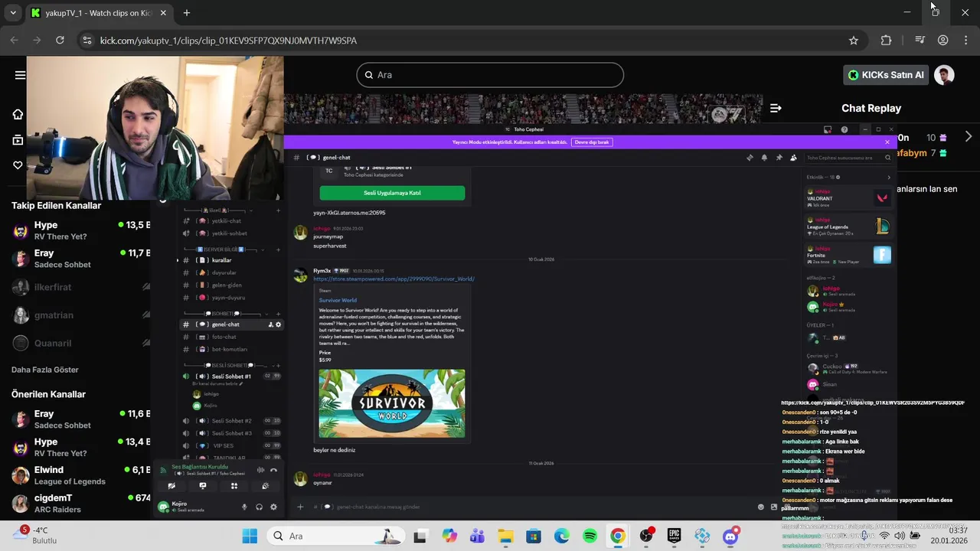Open Microsoft Edge from taskbar
Viewport: 980px width, 551px height.
click(x=561, y=536)
